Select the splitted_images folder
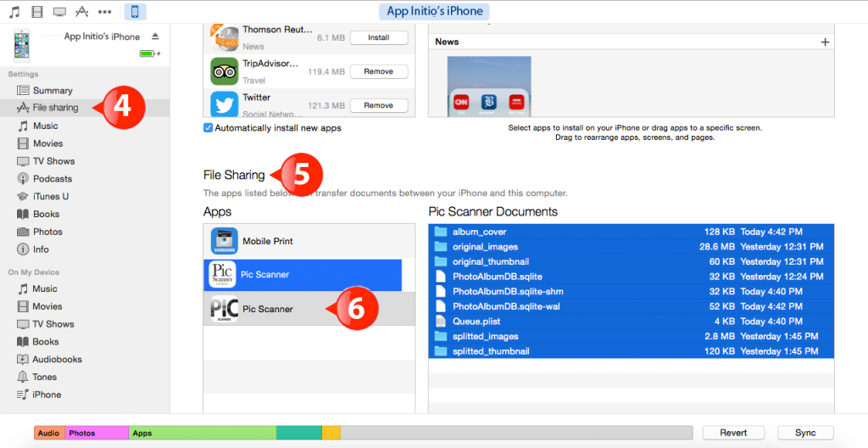The width and height of the screenshot is (868, 448). click(631, 337)
